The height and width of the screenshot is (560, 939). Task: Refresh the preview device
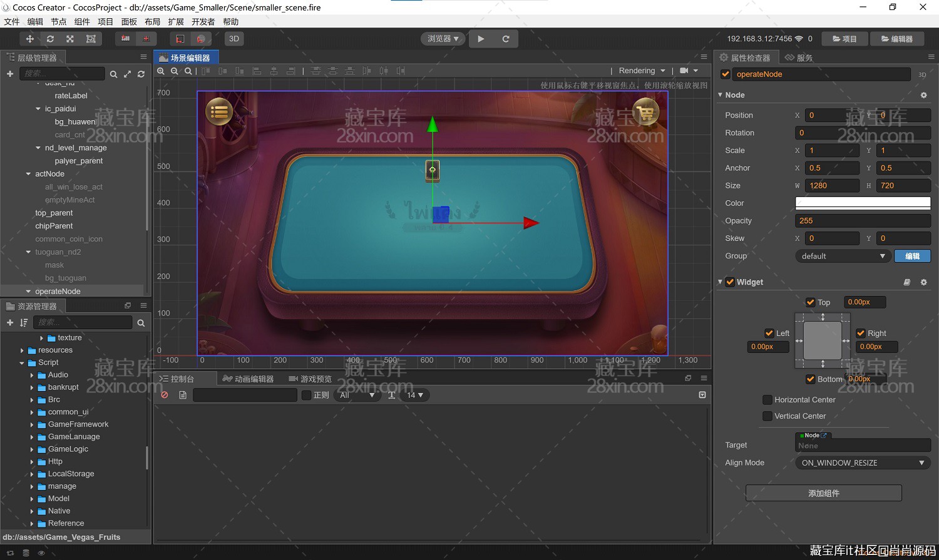pos(506,39)
